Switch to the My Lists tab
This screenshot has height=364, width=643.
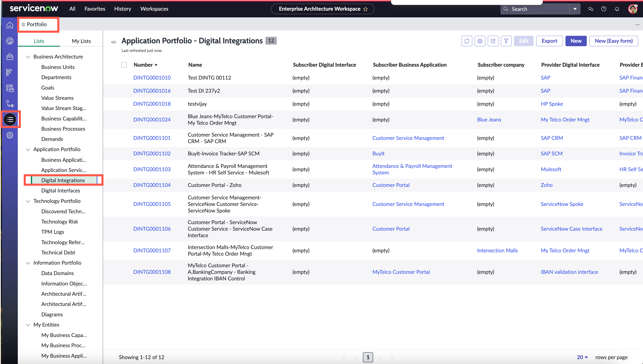(x=81, y=41)
